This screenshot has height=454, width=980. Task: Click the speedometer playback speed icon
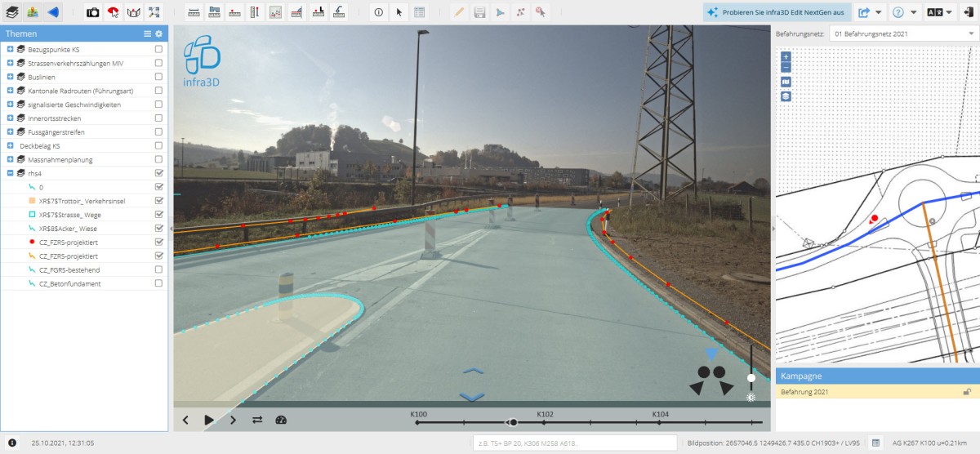click(281, 420)
